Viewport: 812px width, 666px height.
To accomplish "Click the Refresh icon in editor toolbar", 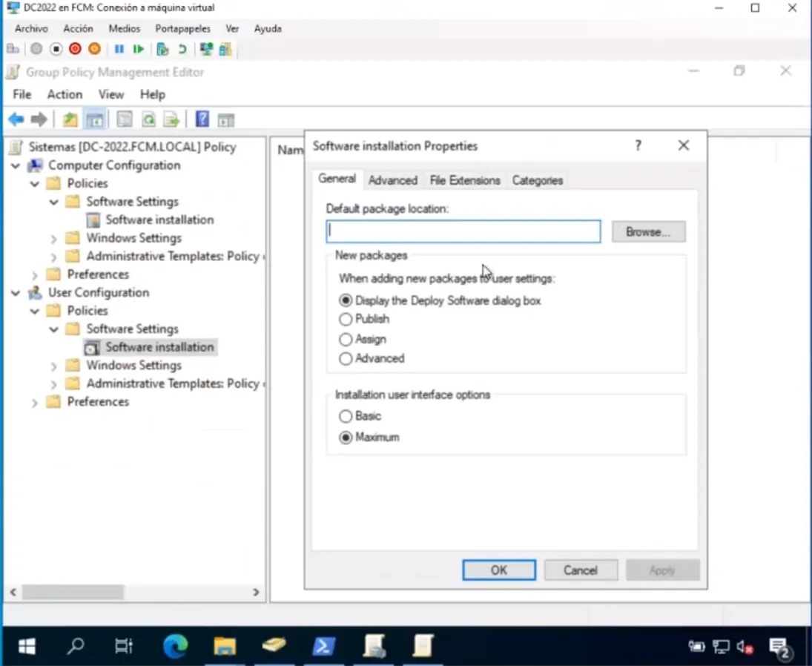I will point(148,119).
